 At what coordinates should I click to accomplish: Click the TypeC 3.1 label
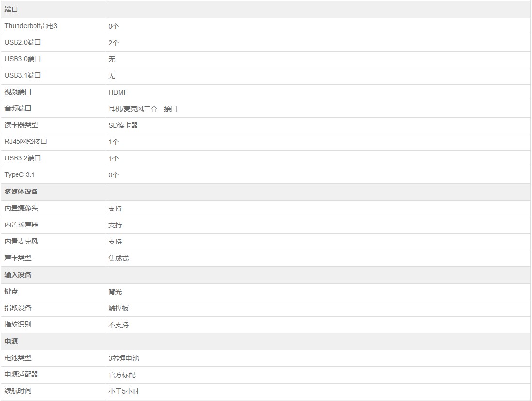20,174
